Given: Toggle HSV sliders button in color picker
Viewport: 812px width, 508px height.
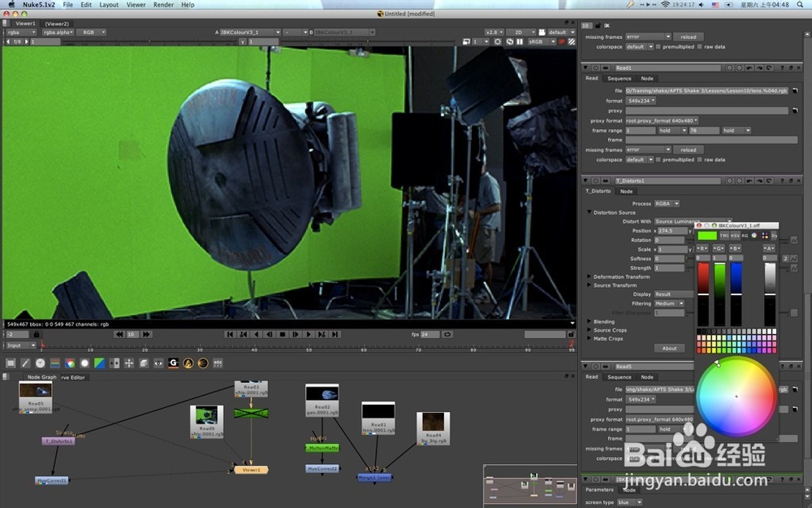Looking at the screenshot, I should (735, 236).
